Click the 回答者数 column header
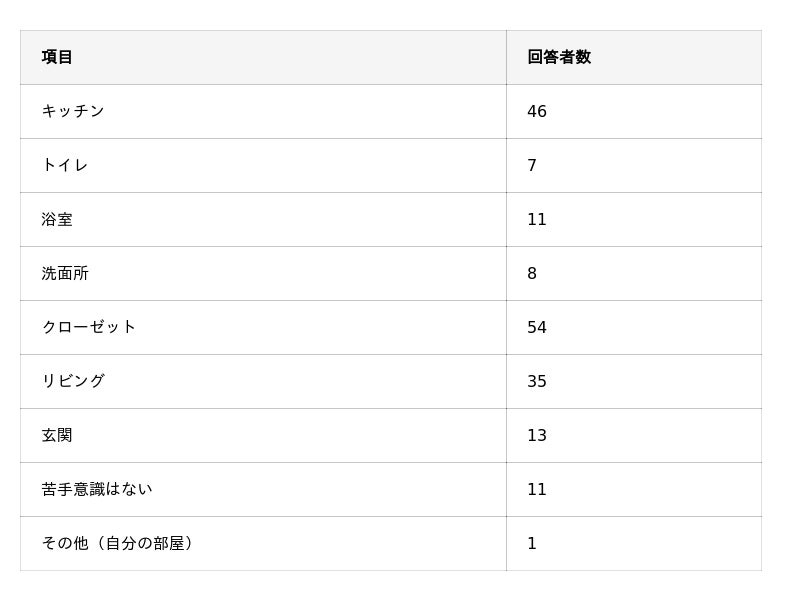 [x=559, y=57]
